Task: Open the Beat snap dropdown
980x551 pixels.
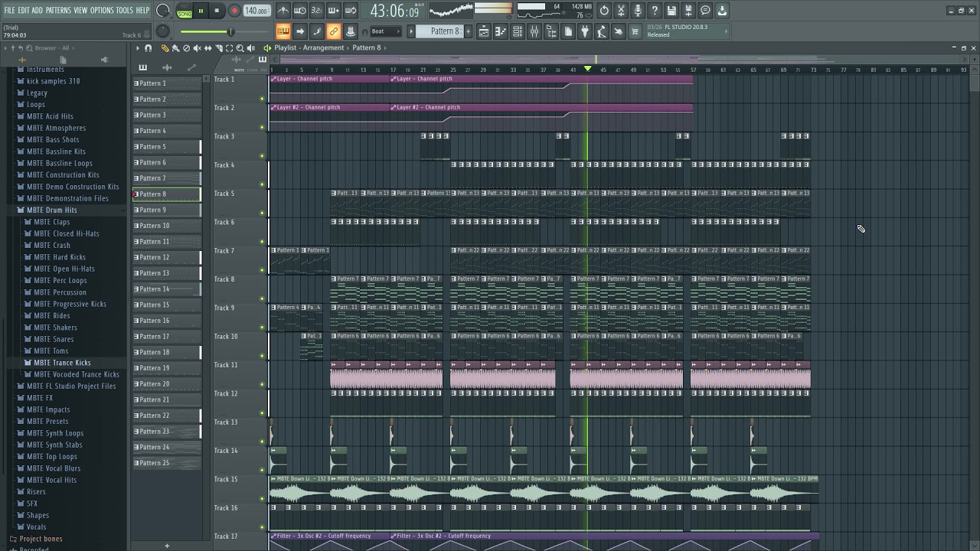Action: [386, 31]
